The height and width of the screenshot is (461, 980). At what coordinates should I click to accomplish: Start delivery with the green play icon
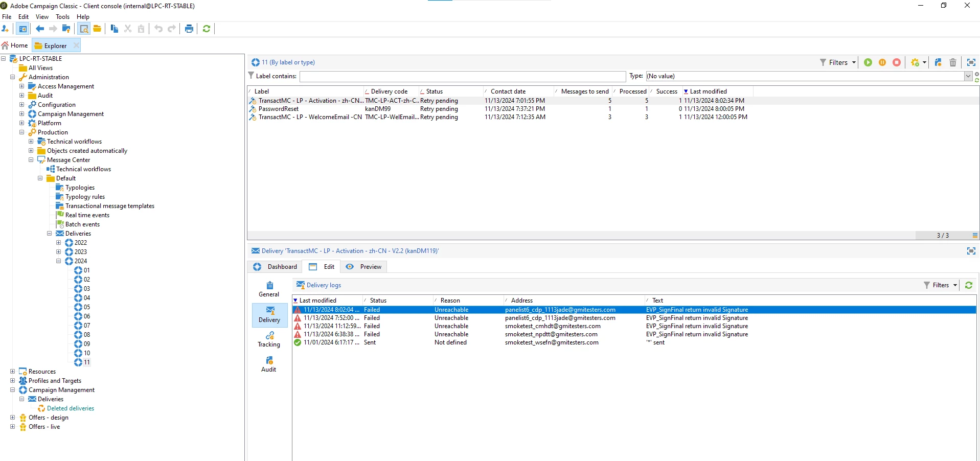pos(868,62)
